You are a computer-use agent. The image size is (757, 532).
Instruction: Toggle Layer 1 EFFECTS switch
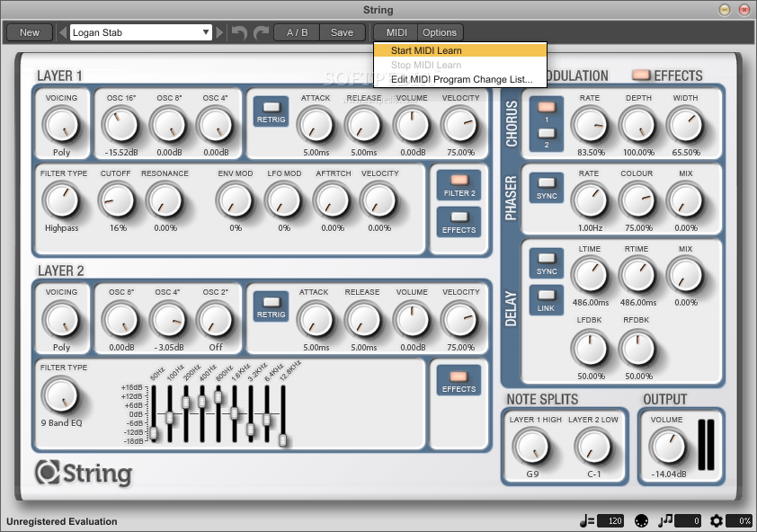point(459,223)
